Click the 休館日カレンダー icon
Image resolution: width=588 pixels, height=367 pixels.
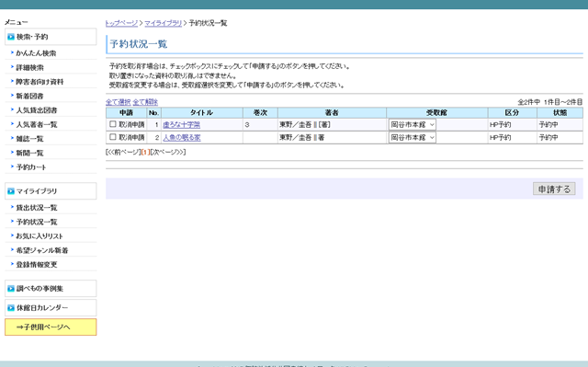[x=11, y=308]
